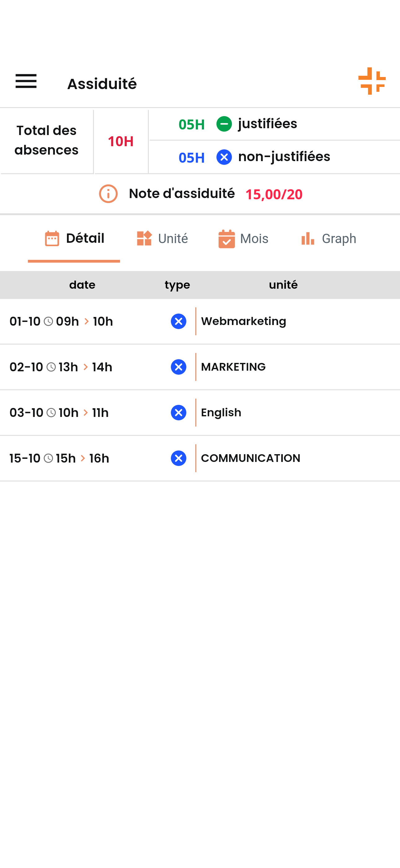Viewport: 400px width, 868px height.
Task: Tap the unjustified icon for English absence
Action: tap(179, 413)
